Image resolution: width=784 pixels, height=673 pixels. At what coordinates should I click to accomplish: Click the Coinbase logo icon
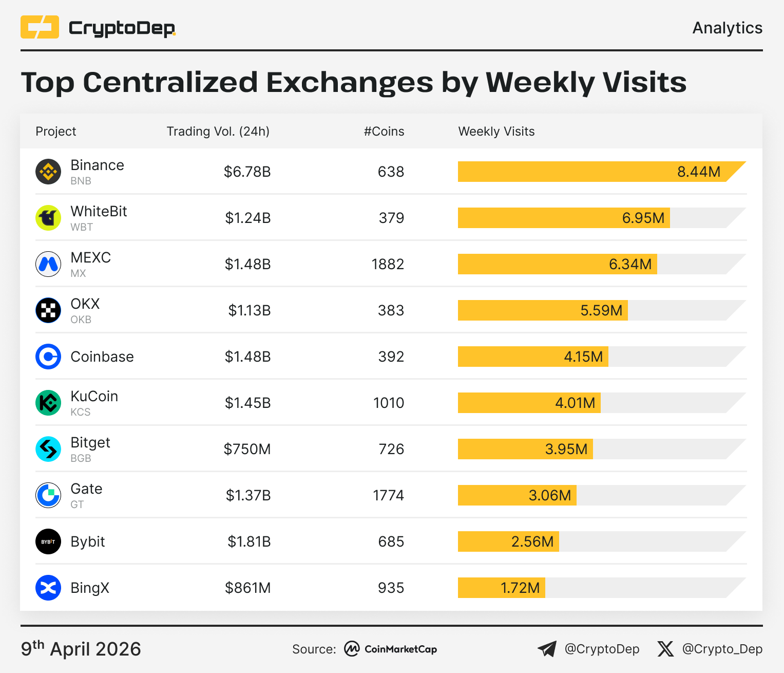[48, 357]
